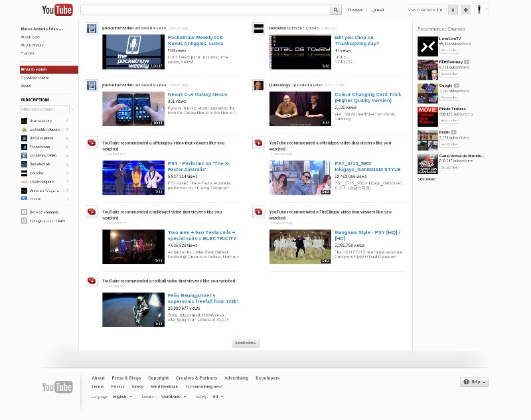Open the pocketnowvideo subscription icon in sidebar
Image resolution: width=531 pixels, height=420 pixels.
[x=24, y=156]
